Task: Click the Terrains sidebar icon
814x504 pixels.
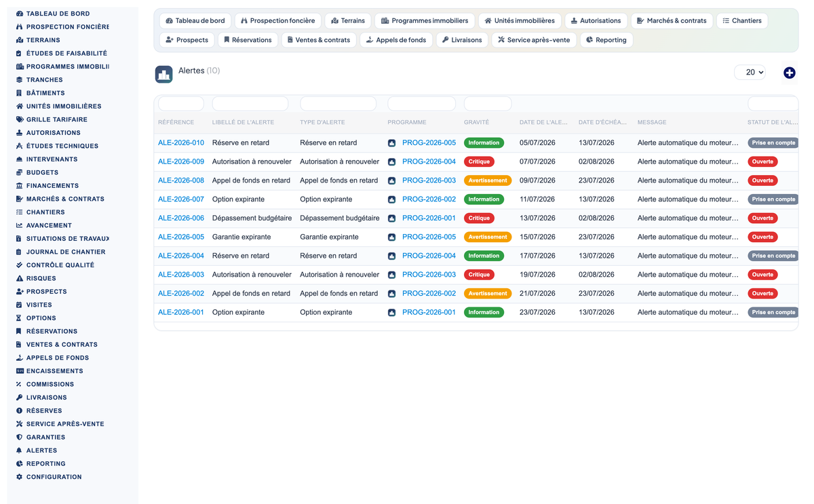Action: click(20, 40)
